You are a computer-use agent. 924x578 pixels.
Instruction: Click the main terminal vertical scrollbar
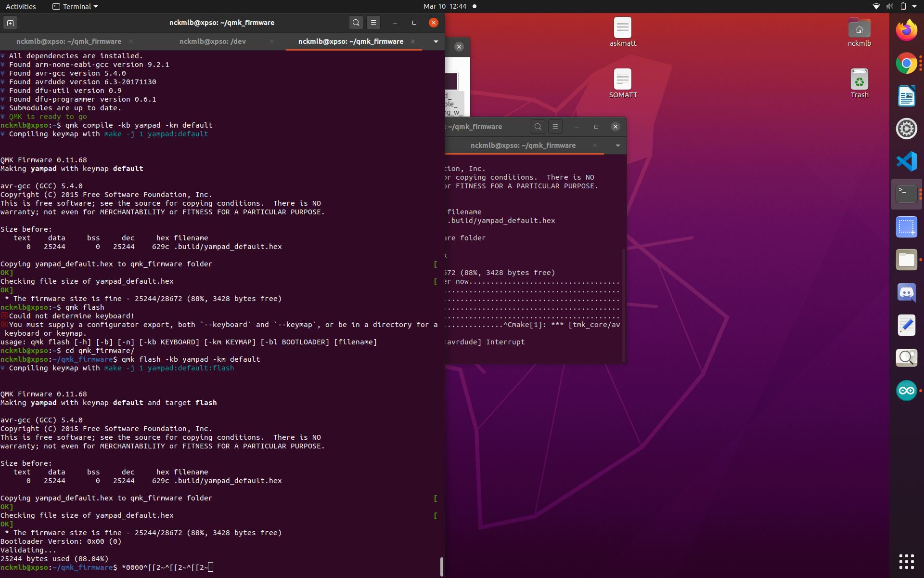(x=441, y=566)
